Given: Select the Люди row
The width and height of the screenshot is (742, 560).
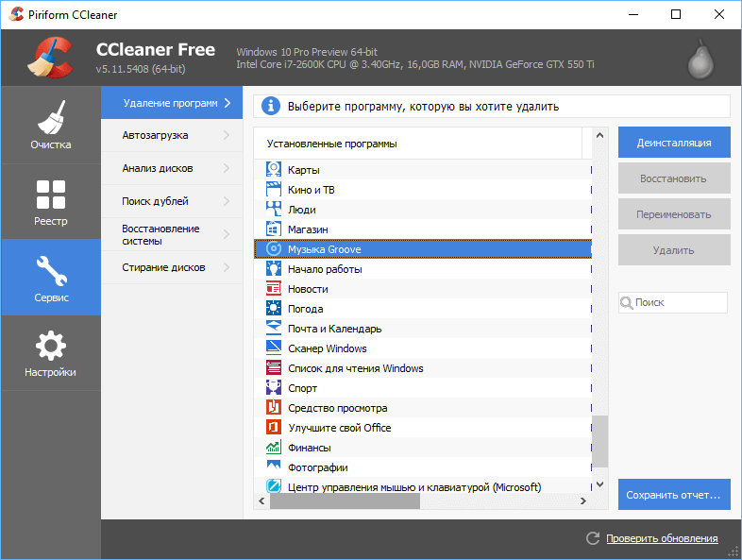Looking at the screenshot, I should (x=423, y=210).
